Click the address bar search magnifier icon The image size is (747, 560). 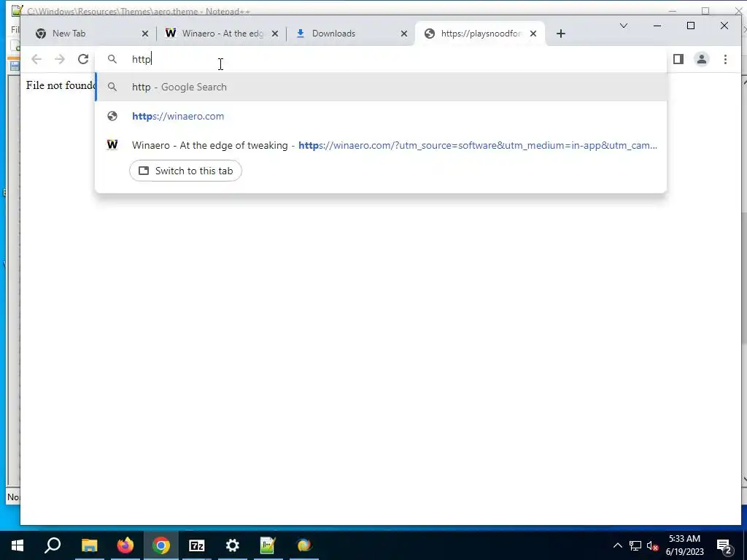click(x=112, y=59)
